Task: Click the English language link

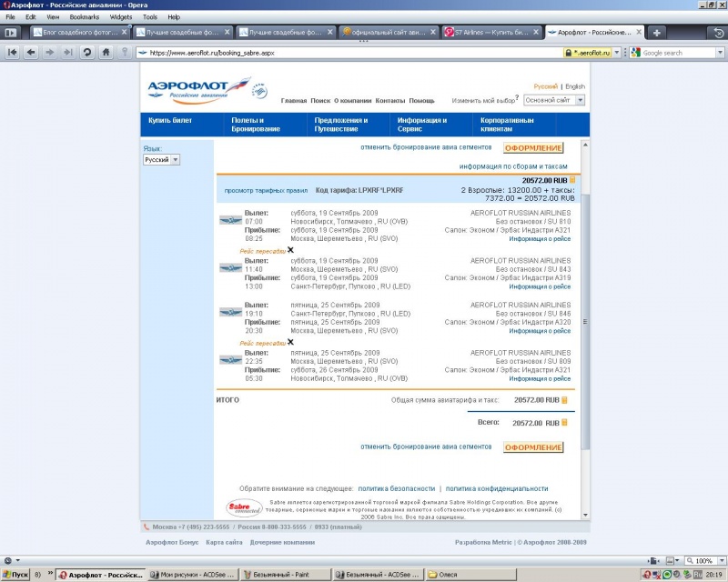Action: click(575, 86)
